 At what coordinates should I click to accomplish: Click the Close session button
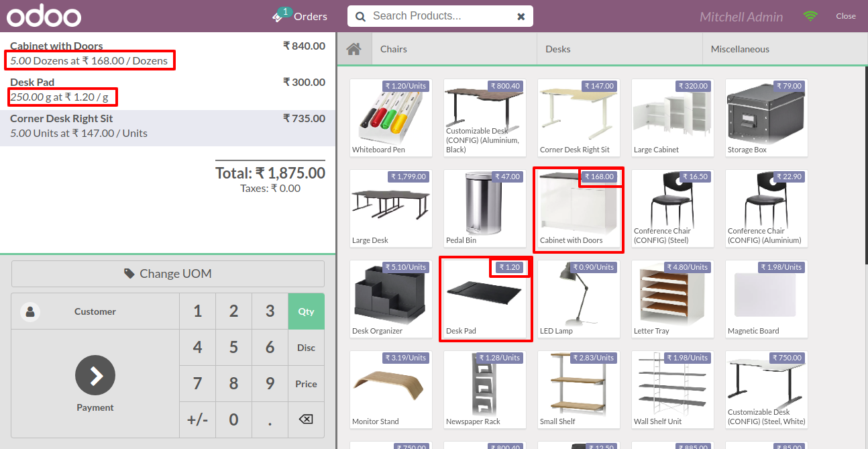click(x=846, y=16)
